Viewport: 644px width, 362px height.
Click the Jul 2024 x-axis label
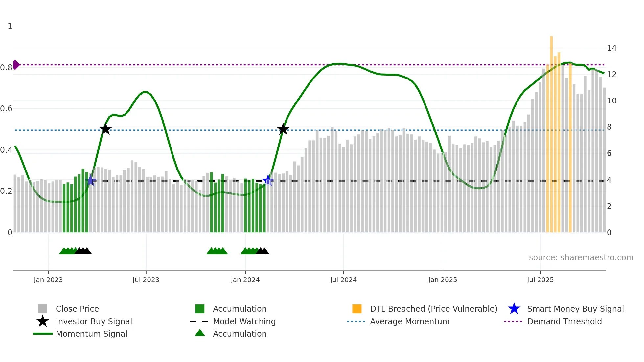(x=343, y=280)
